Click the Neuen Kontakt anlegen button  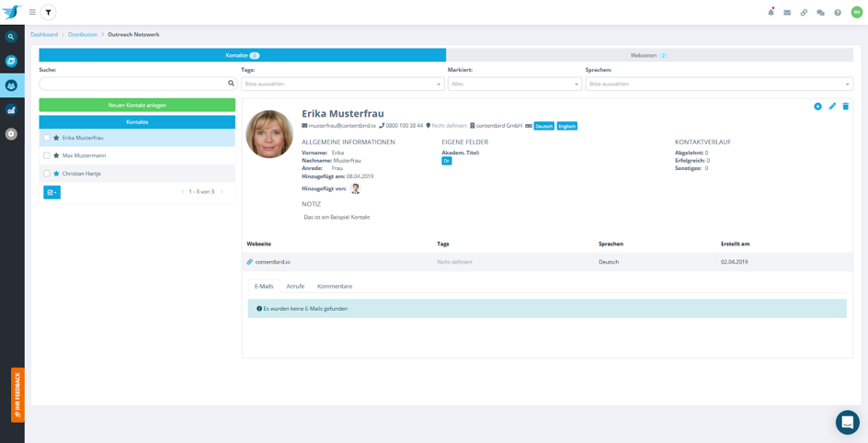pos(137,106)
